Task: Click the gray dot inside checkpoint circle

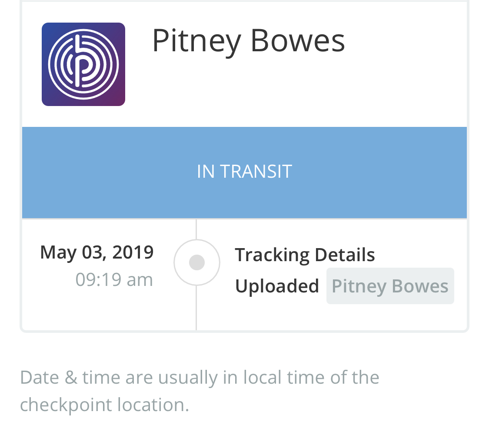Action: point(197,262)
